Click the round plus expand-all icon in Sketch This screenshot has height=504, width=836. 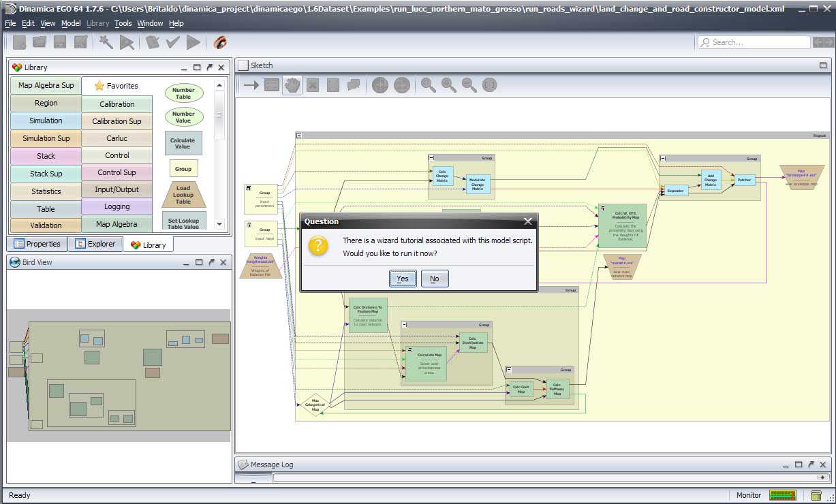[380, 85]
